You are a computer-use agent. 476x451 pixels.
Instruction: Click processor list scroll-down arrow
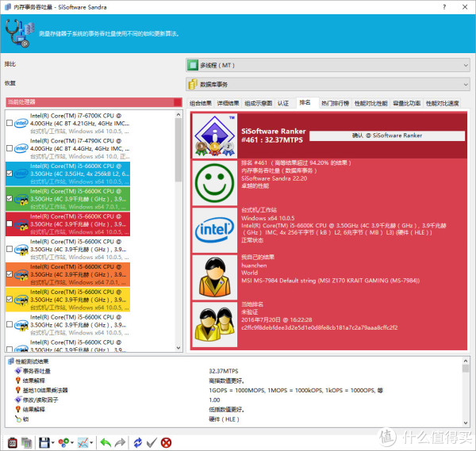click(178, 348)
